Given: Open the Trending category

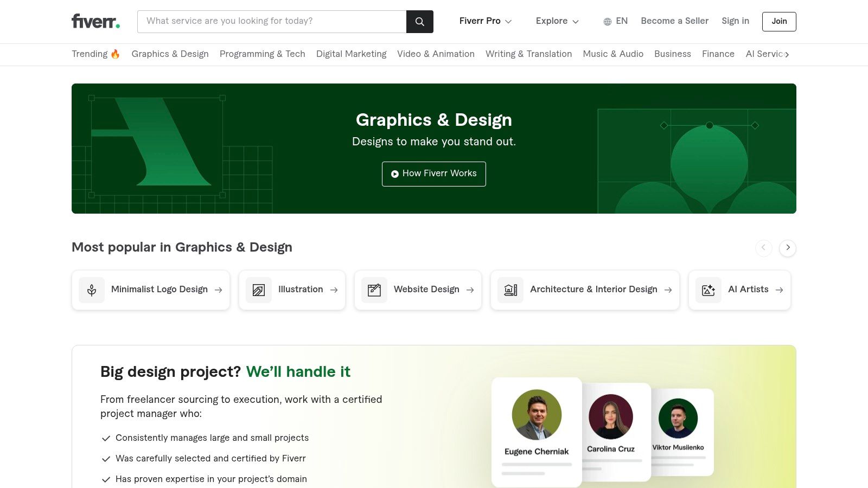Looking at the screenshot, I should coord(95,54).
